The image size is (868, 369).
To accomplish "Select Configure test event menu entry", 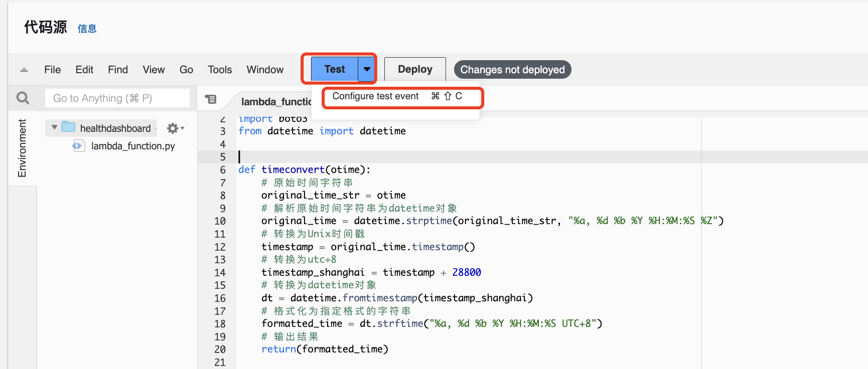I will (396, 96).
